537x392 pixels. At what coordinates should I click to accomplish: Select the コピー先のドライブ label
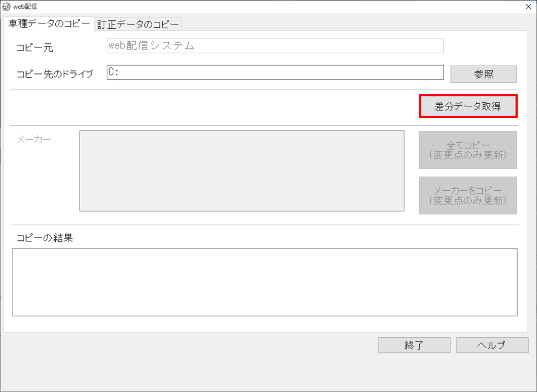point(55,74)
